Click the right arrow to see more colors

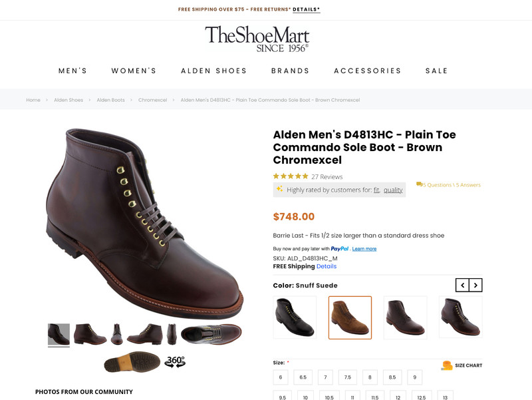pos(477,284)
